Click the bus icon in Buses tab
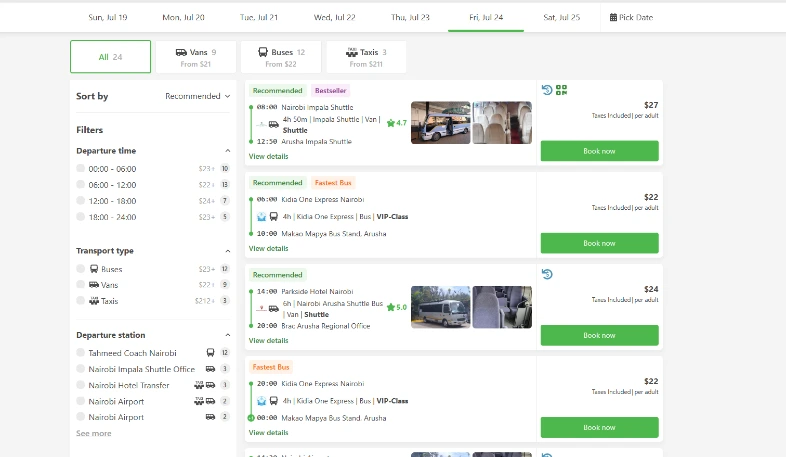Viewport: 786px width, 457px height. pos(262,52)
